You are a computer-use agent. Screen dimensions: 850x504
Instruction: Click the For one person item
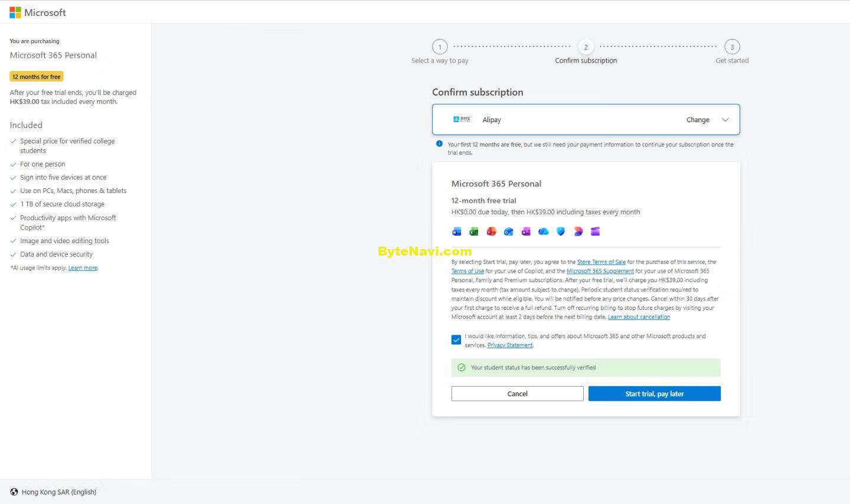43,164
